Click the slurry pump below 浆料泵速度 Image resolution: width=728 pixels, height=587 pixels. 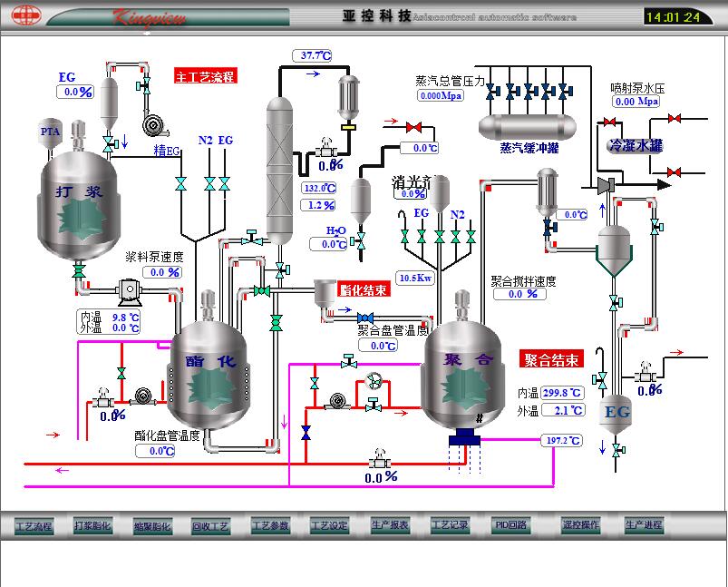pyautogui.click(x=130, y=291)
